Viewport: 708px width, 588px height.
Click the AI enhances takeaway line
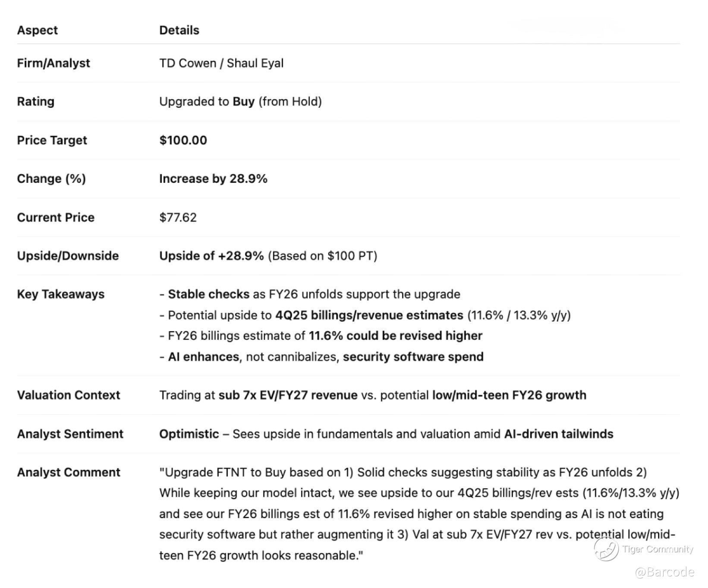(321, 357)
